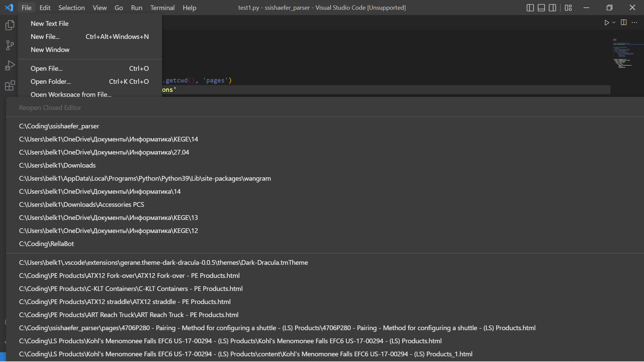This screenshot has height=362, width=644.
Task: Choose Open Folder... entry
Action: click(90, 81)
